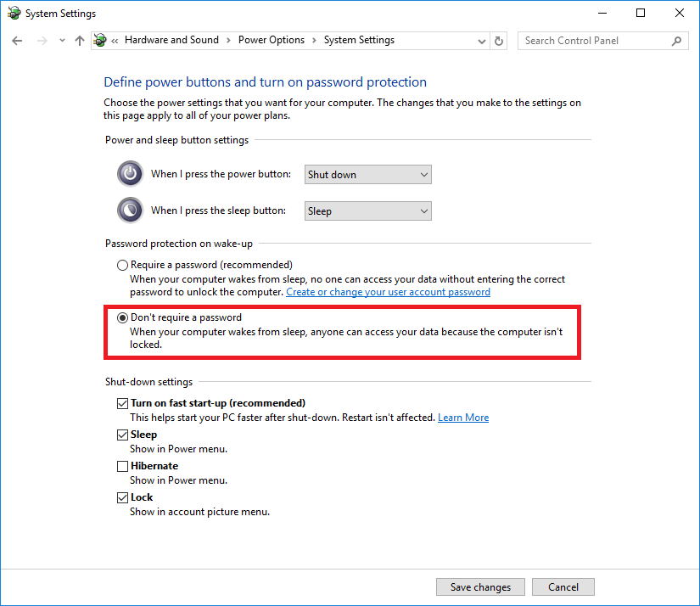Click the Control Panel icon in the address bar
Image resolution: width=700 pixels, height=606 pixels.
click(100, 40)
